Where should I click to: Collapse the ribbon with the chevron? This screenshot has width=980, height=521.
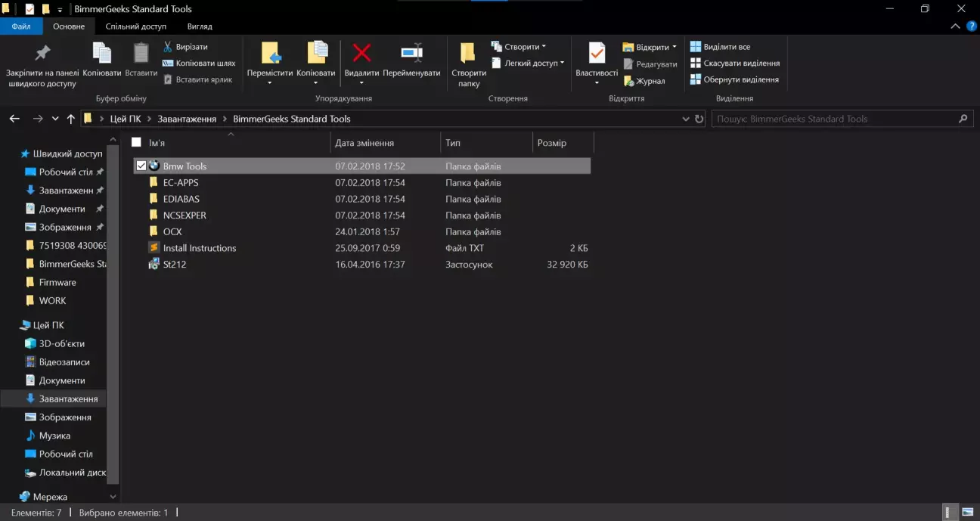955,26
